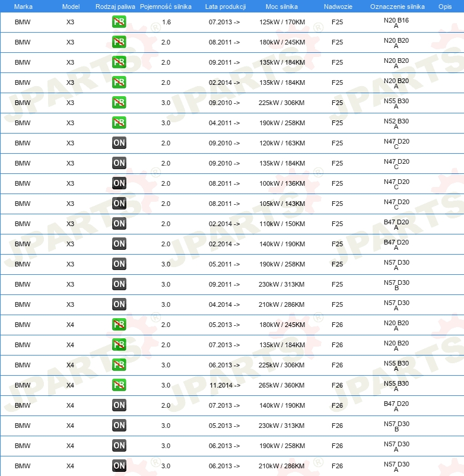The width and height of the screenshot is (464, 476).
Task: Click diesel ON icon for X3 230kW / 313KM row
Action: 119,284
